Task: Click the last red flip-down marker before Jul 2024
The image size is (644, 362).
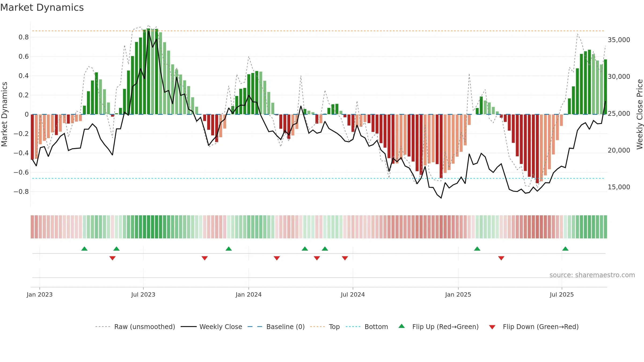Action: [345, 258]
